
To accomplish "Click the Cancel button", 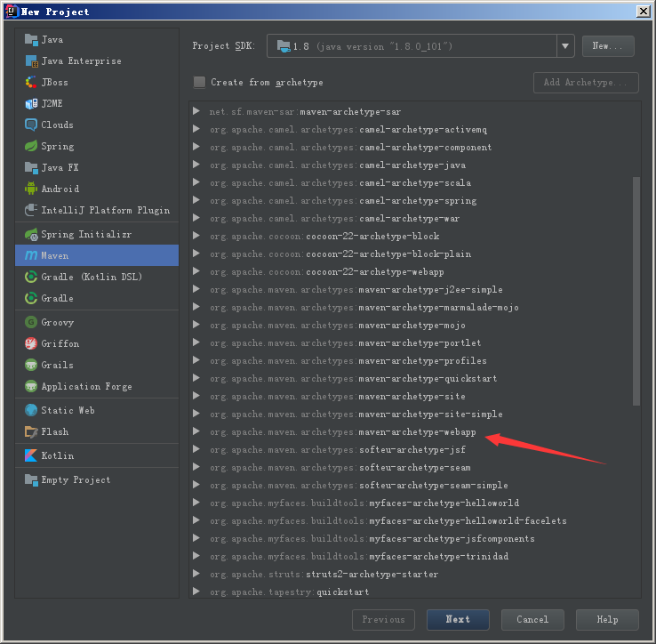I will click(x=532, y=620).
